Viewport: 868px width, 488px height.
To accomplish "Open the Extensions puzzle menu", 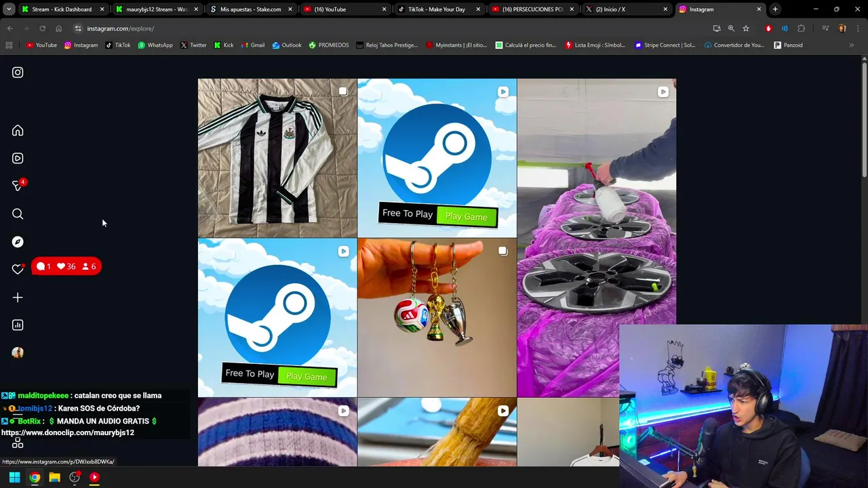I will pos(802,28).
